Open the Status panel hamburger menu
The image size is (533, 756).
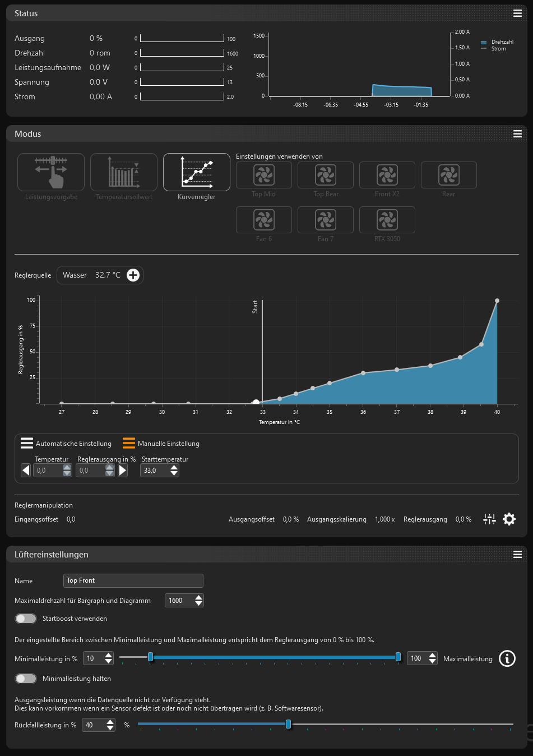click(x=517, y=13)
